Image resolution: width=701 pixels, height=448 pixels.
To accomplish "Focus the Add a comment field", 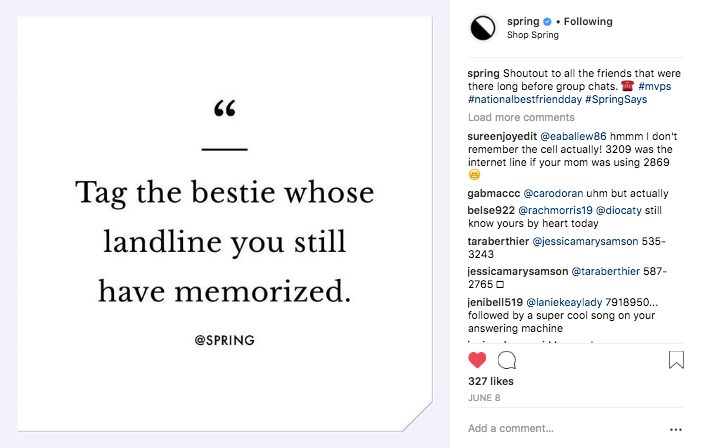I will pos(560,429).
